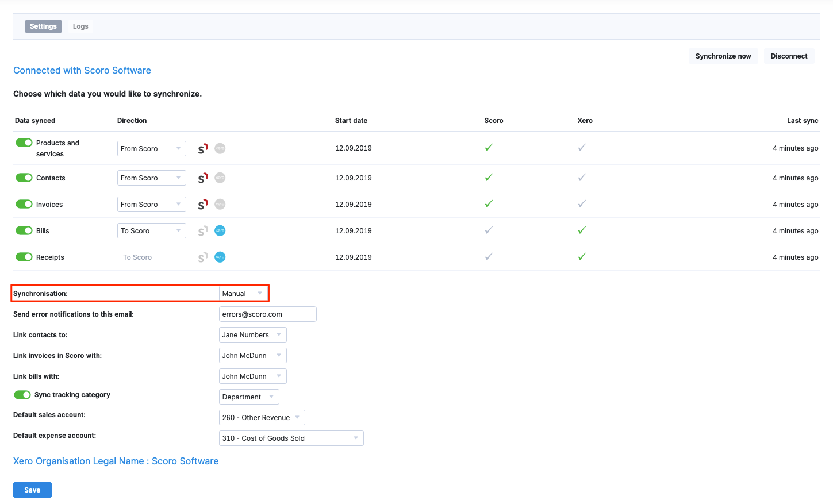Open the Synchronisation Manual dropdown
The width and height of the screenshot is (833, 504).
(x=243, y=294)
